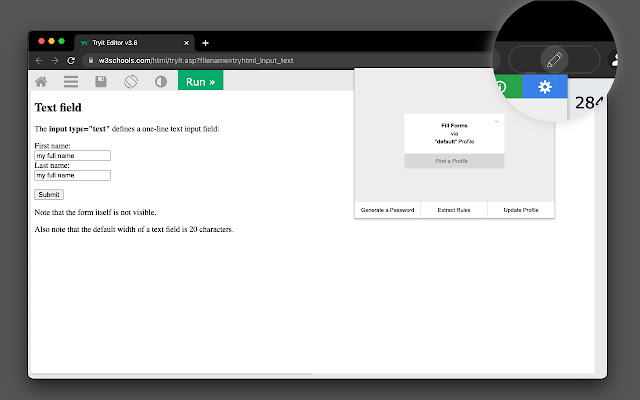Viewport: 640px width, 400px height.
Task: Click Fill Forms via default Profile card
Action: coord(454,133)
